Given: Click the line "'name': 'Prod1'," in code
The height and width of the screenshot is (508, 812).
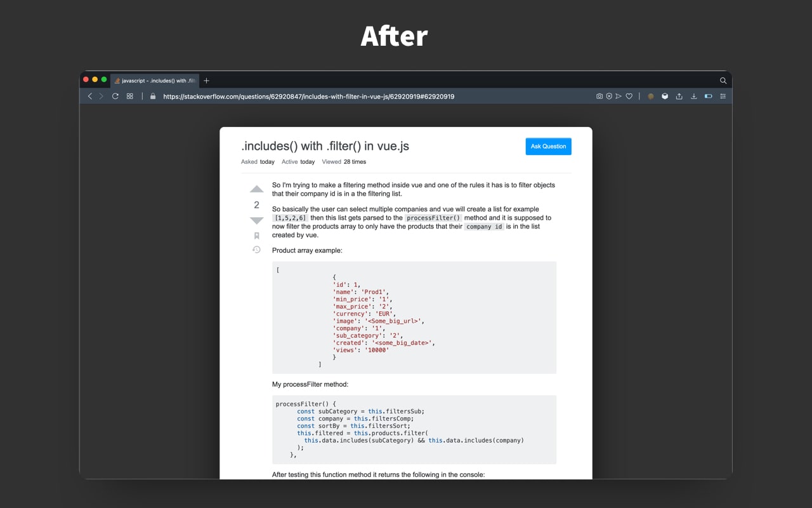Looking at the screenshot, I should click(x=361, y=292).
